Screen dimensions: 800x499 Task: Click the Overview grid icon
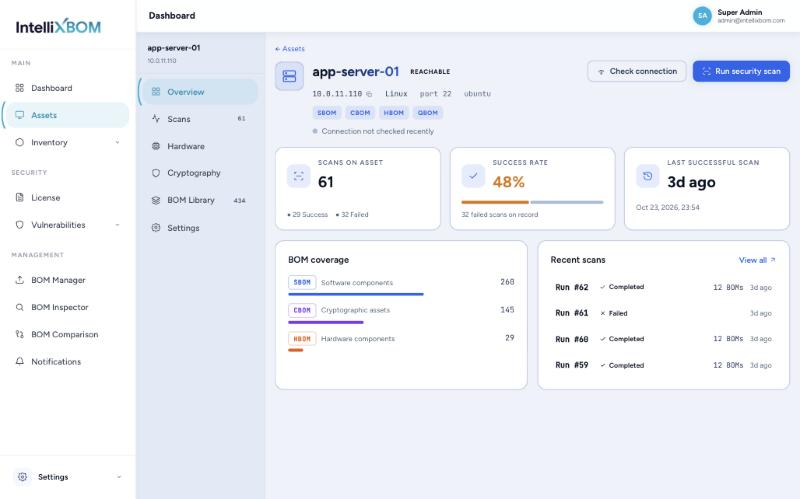156,92
